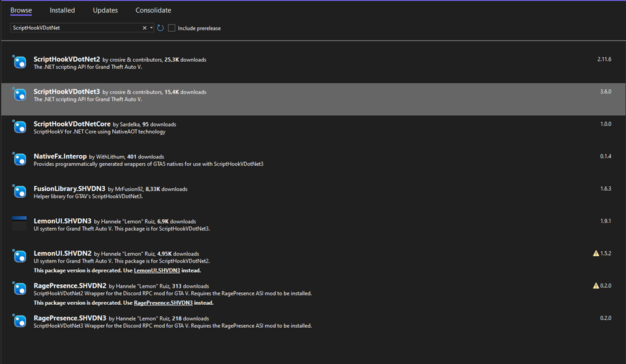The width and height of the screenshot is (626, 364).
Task: Click version number 2.11.6
Action: click(604, 59)
